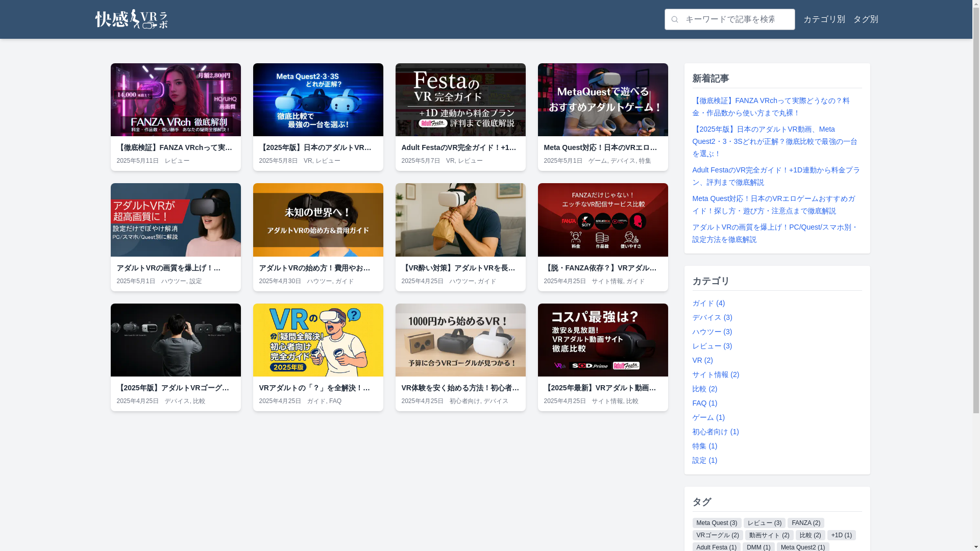
Task: Click the Meta Quest (3) tag
Action: [717, 523]
